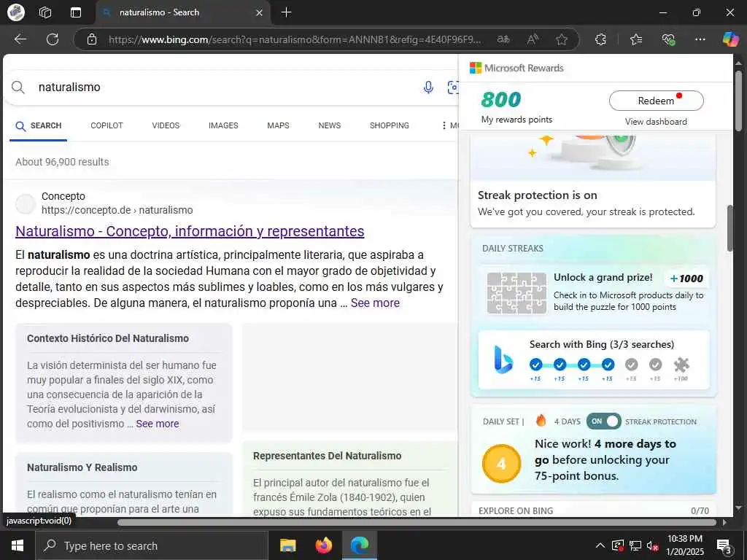Add this page to favorites star
747x560 pixels.
pos(562,39)
